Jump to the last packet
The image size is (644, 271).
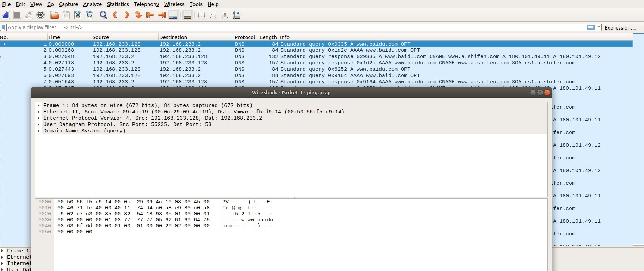click(x=162, y=15)
